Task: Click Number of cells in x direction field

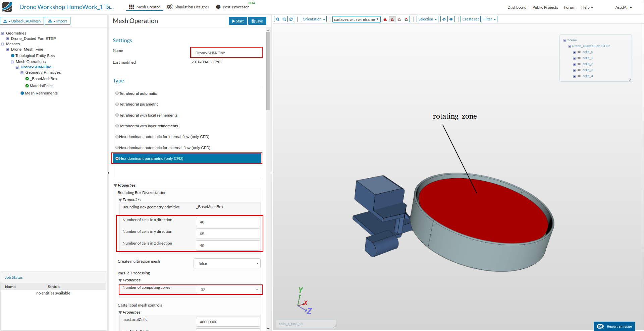Action: tap(228, 222)
